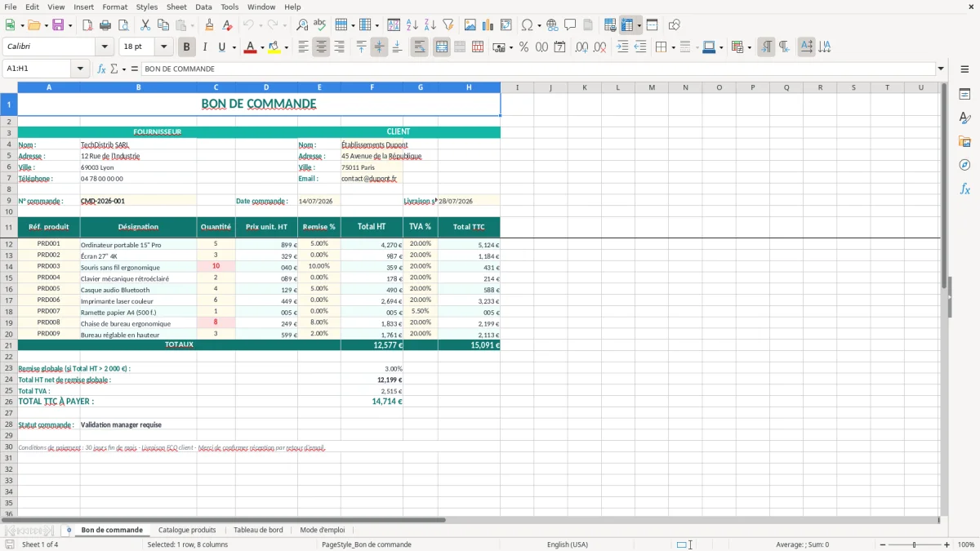Viewport: 980px width, 551px height.
Task: Open the Data menu
Action: (203, 7)
